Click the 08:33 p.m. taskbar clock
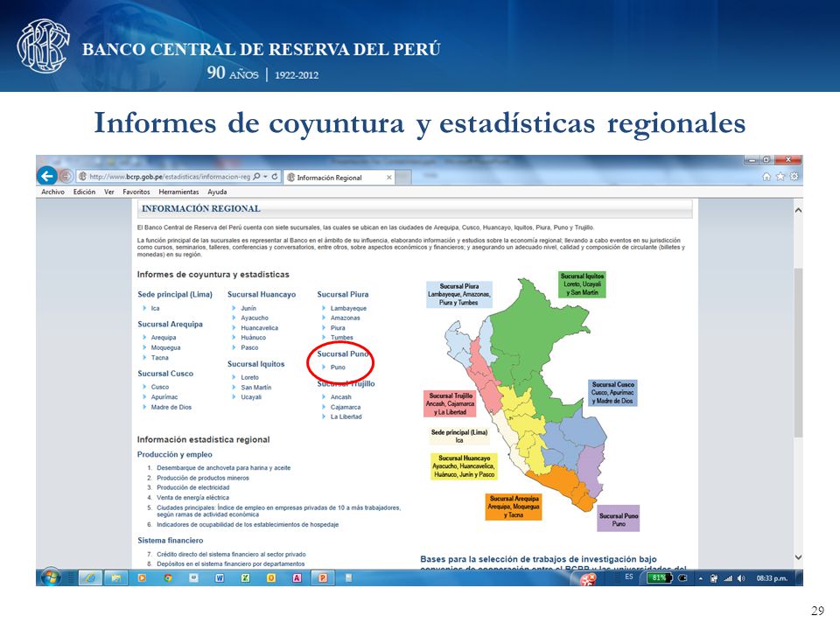 pos(772,578)
